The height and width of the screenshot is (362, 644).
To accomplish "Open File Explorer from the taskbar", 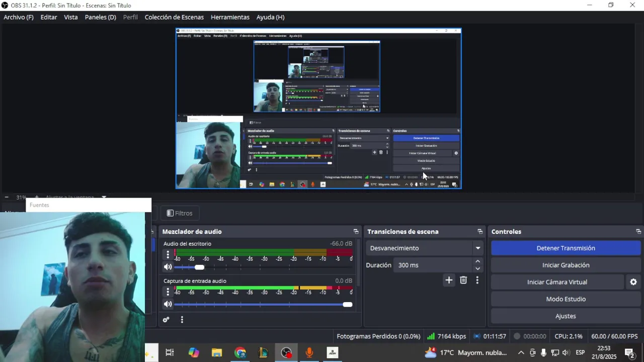I will (217, 353).
